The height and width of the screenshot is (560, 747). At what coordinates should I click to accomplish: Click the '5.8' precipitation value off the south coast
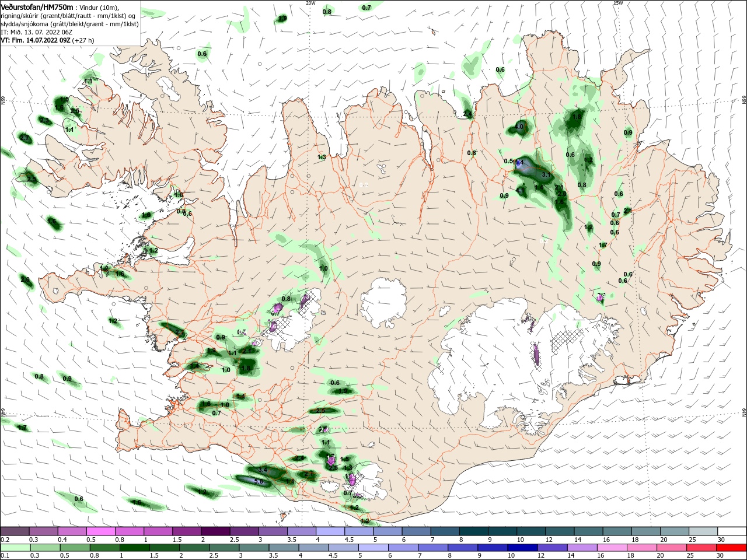pyautogui.click(x=260, y=482)
